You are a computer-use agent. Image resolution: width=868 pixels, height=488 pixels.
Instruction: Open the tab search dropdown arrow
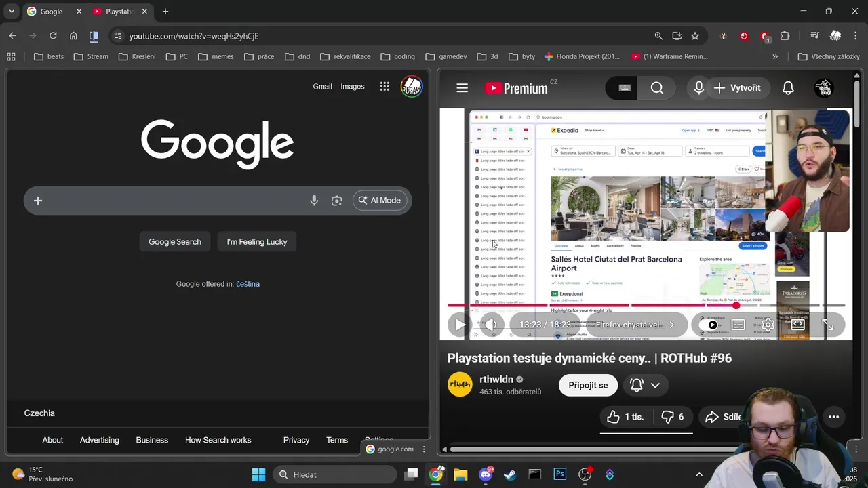(x=12, y=12)
